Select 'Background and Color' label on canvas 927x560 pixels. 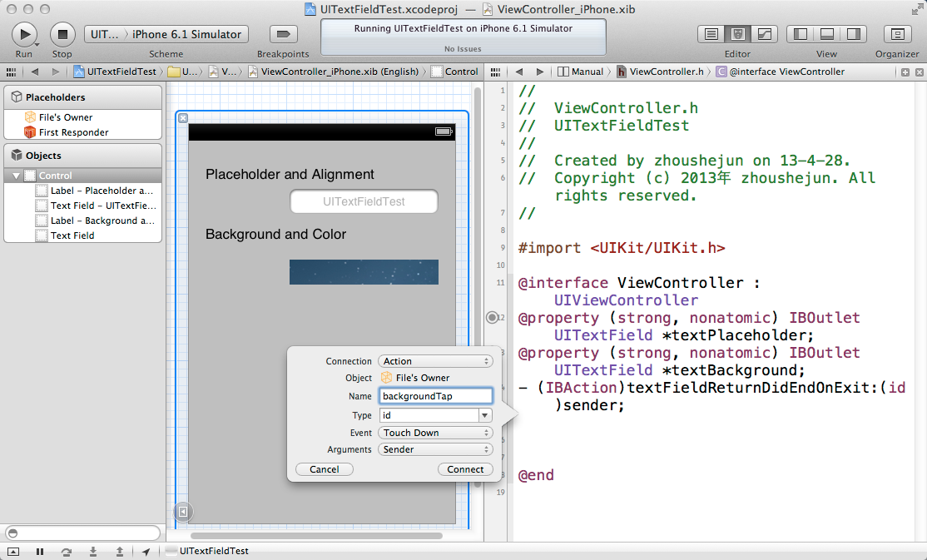pos(275,234)
